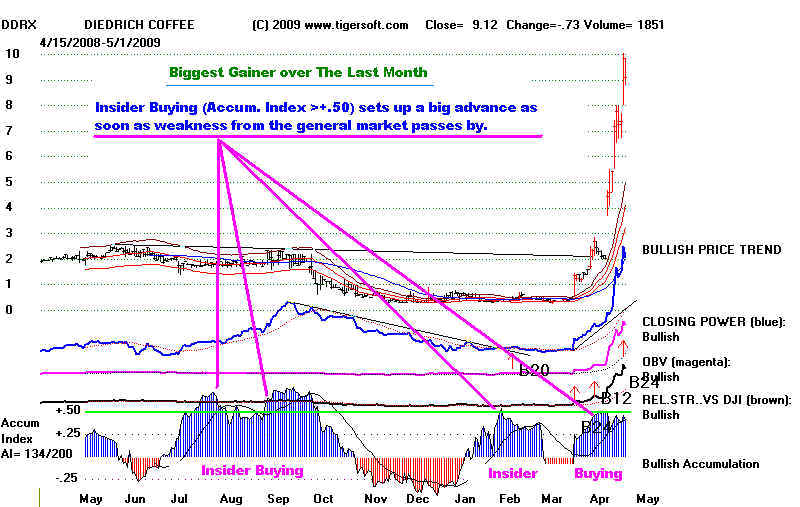This screenshot has width=800, height=507.
Task: Click the Jun month label on time axis
Action: pyautogui.click(x=135, y=499)
